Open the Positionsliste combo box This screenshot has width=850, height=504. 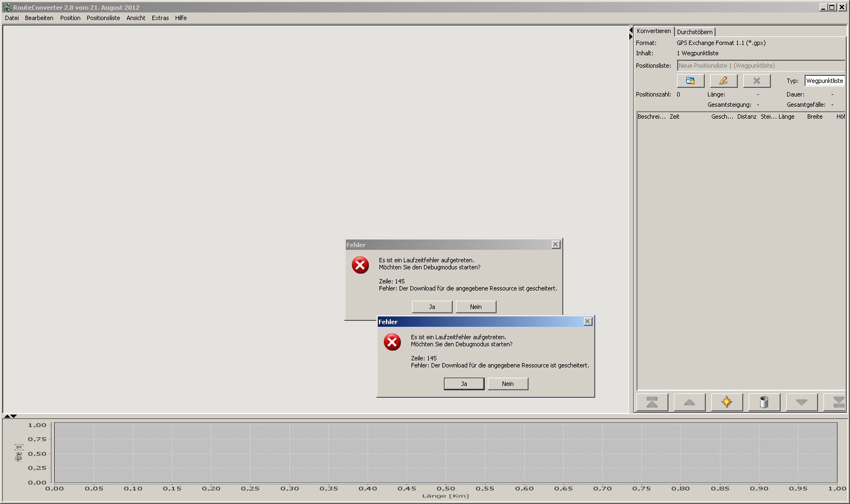pos(760,66)
